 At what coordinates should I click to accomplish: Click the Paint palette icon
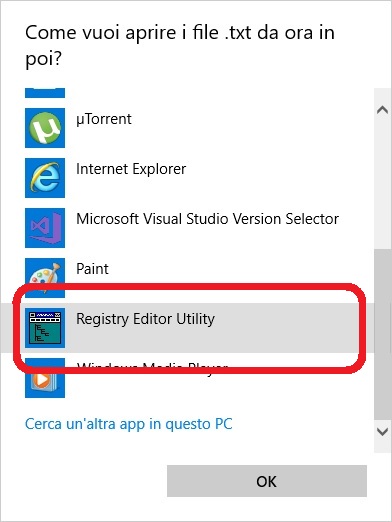tap(45, 278)
